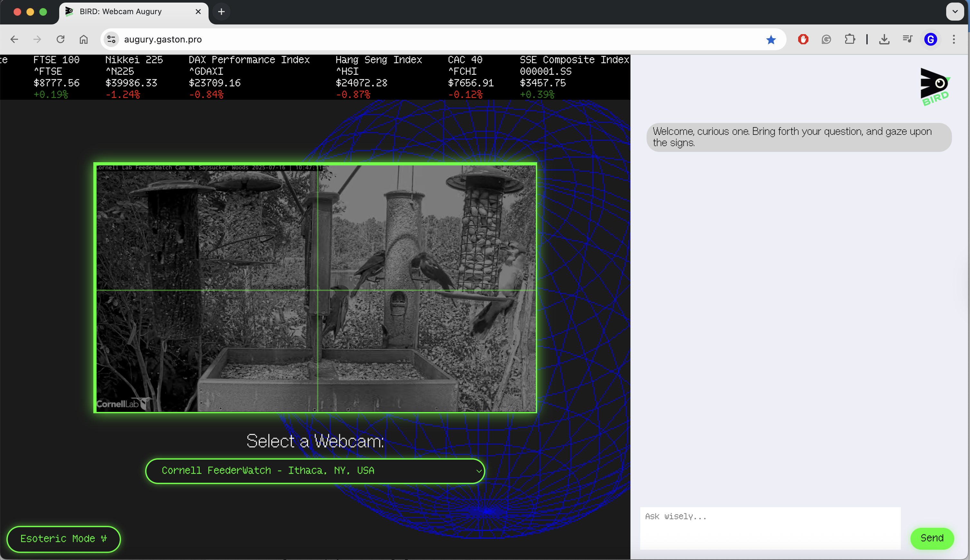This screenshot has width=970, height=560.
Task: Expand the tab search chevron
Action: [955, 12]
